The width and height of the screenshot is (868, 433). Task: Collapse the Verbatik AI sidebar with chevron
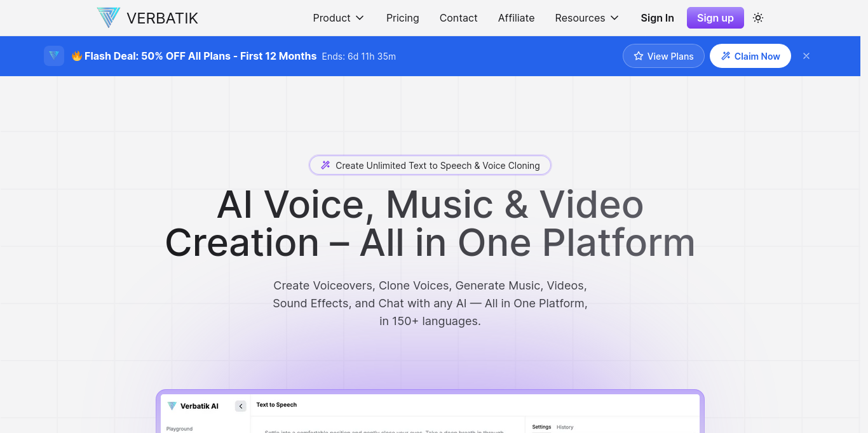pos(241,406)
